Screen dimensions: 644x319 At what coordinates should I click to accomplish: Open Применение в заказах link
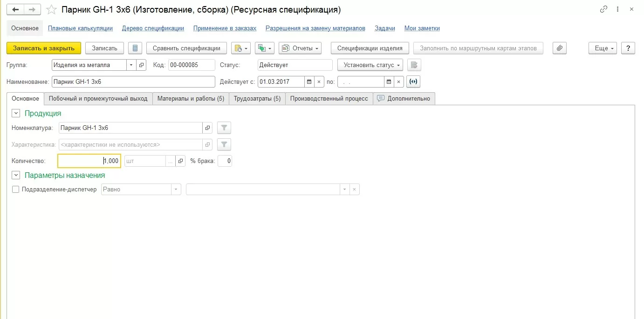(x=225, y=28)
